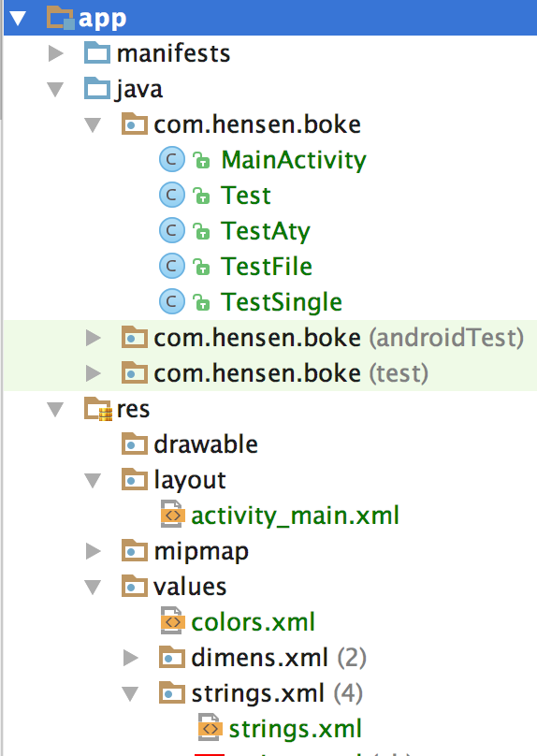Expand the dimens.xml (2) group
This screenshot has width=537, height=756.
pos(131,658)
